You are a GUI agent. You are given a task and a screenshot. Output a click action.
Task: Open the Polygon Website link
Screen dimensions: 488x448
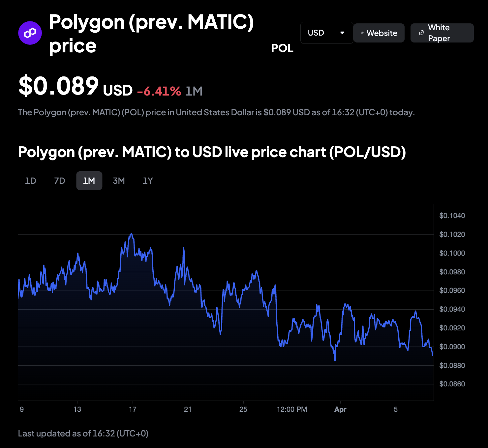tap(379, 33)
